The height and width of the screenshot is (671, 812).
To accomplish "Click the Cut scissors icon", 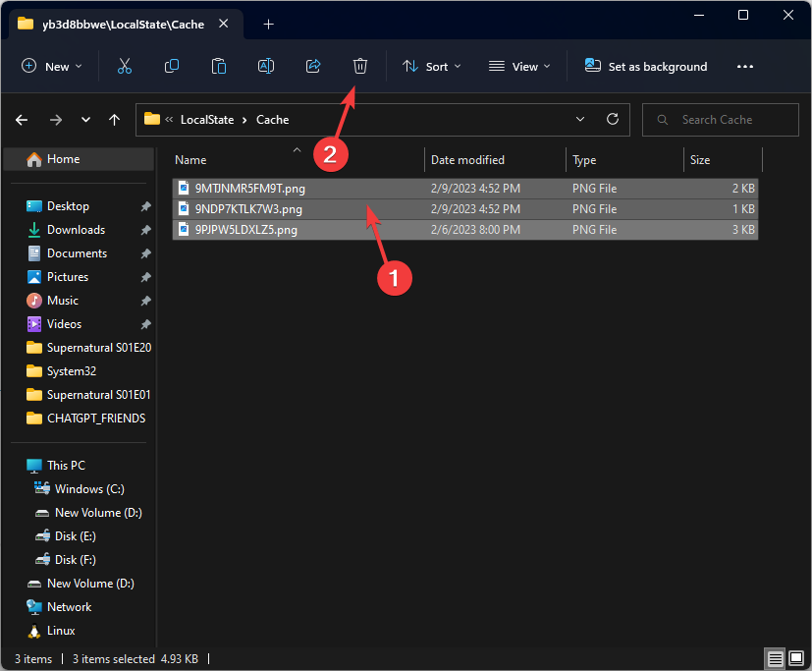I will pyautogui.click(x=124, y=66).
